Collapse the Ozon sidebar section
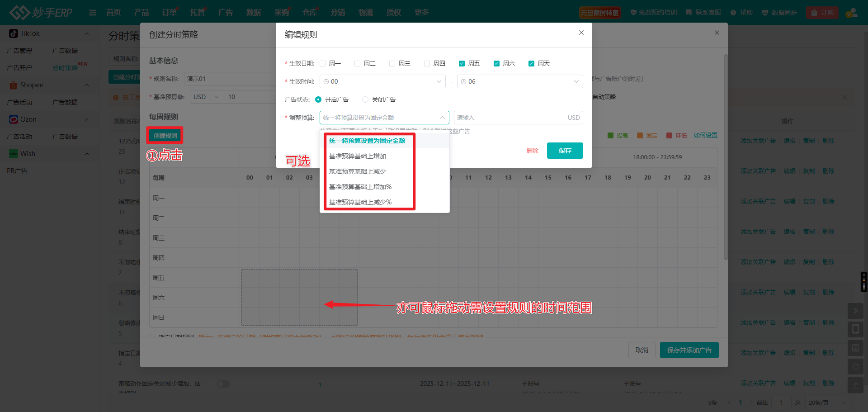Viewport: 868px width, 412px height. pos(87,119)
